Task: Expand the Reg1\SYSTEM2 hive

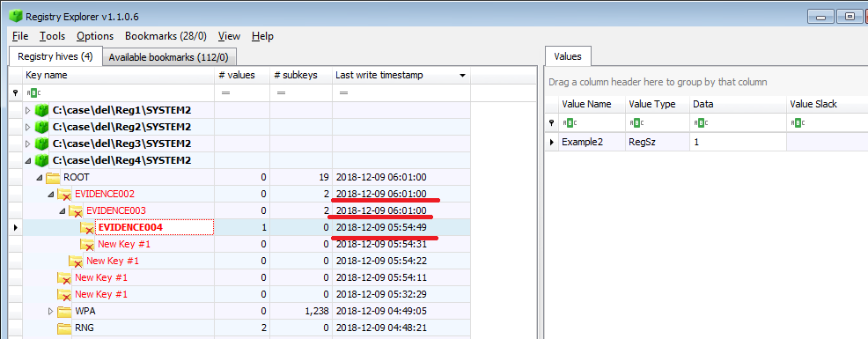Action: click(28, 110)
